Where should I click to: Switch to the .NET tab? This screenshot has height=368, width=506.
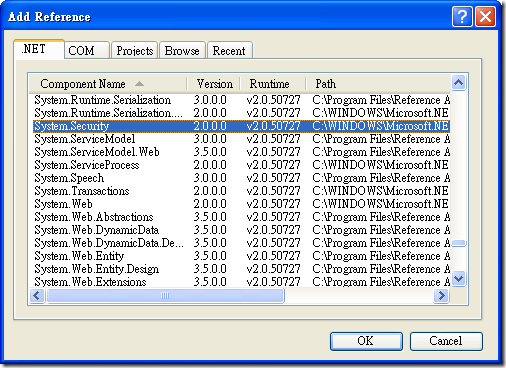coord(39,49)
